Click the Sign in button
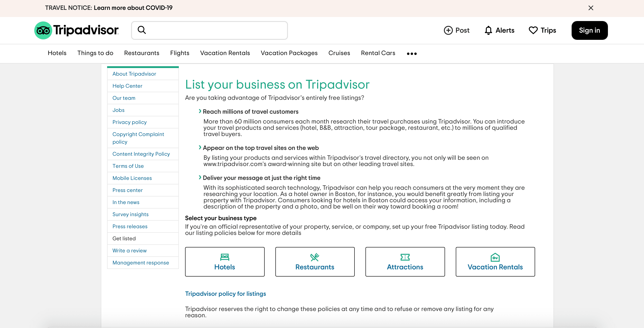This screenshot has height=328, width=644. (x=590, y=30)
